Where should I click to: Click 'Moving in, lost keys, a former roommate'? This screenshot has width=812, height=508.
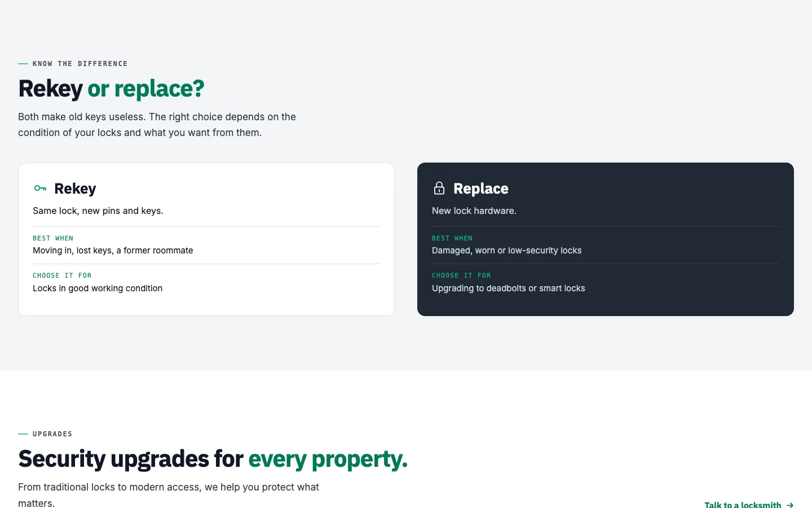click(113, 251)
